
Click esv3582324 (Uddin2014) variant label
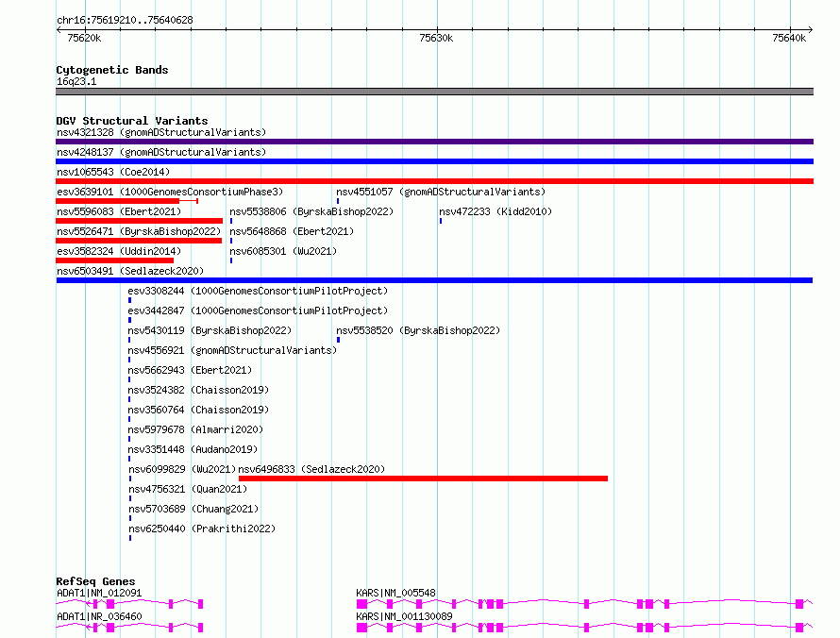coord(119,251)
